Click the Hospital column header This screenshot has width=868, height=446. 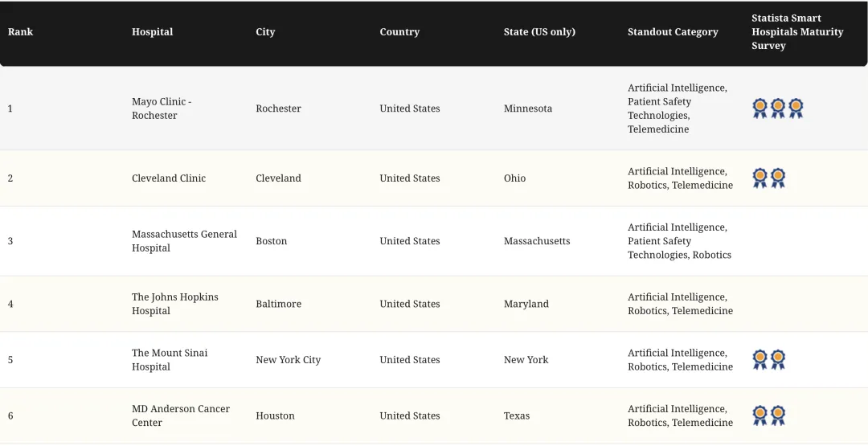152,32
